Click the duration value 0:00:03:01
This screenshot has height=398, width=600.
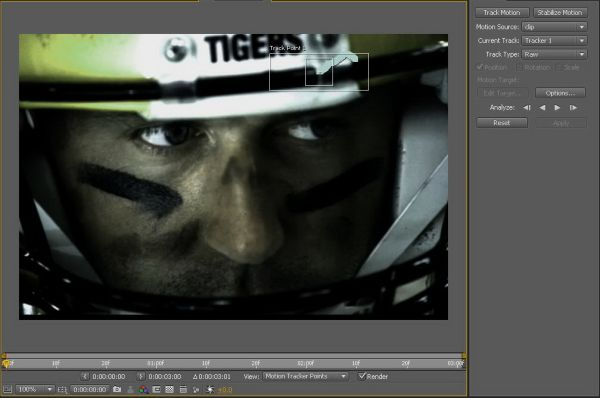point(214,377)
